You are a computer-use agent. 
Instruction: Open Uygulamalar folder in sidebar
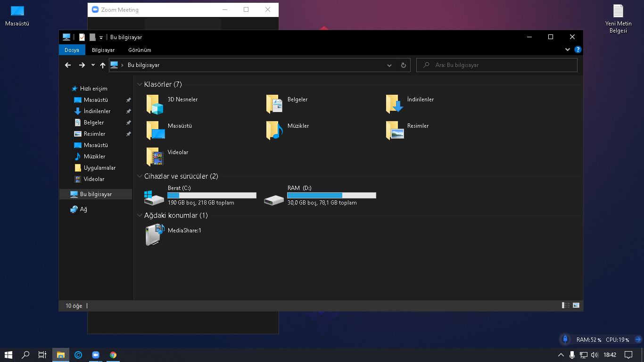click(95, 168)
